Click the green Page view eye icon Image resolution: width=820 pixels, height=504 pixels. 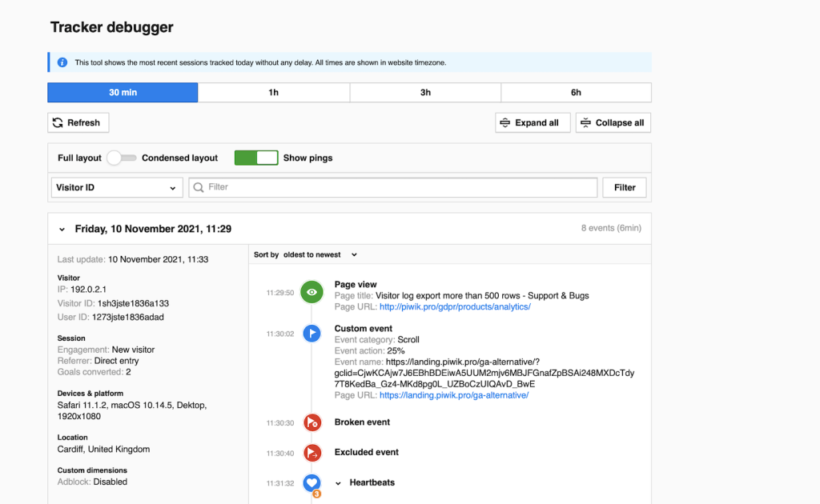[312, 293]
